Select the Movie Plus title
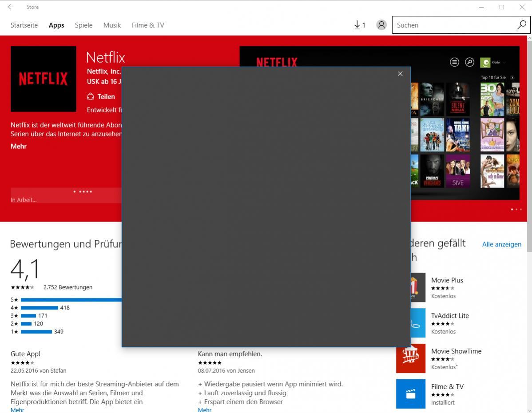The height and width of the screenshot is (413, 532). [x=447, y=280]
